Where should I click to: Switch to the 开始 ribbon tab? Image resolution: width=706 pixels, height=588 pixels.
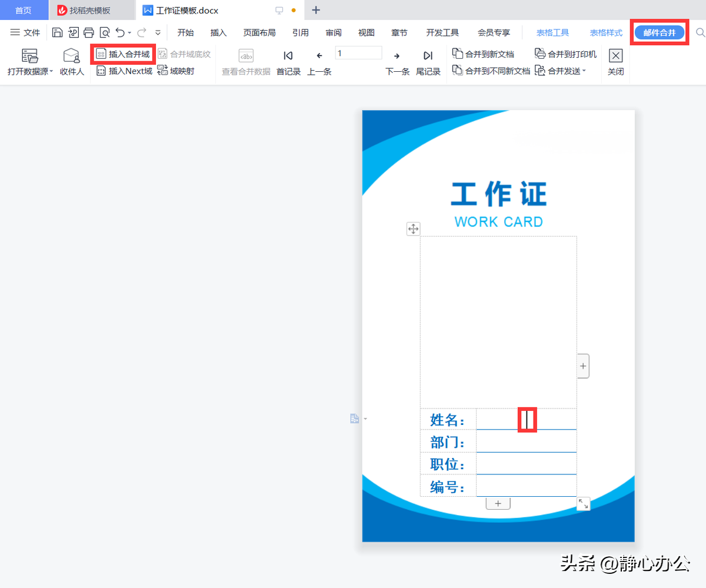click(x=185, y=32)
